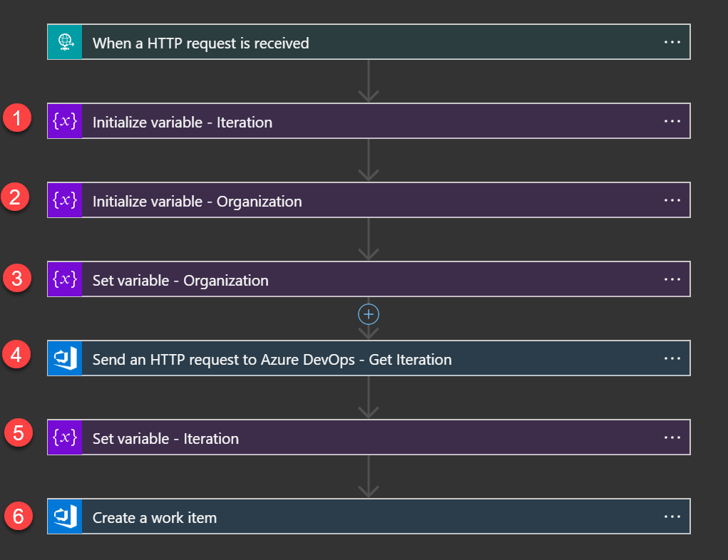728x560 pixels.
Task: Click the red badge numbered 1
Action: (17, 118)
